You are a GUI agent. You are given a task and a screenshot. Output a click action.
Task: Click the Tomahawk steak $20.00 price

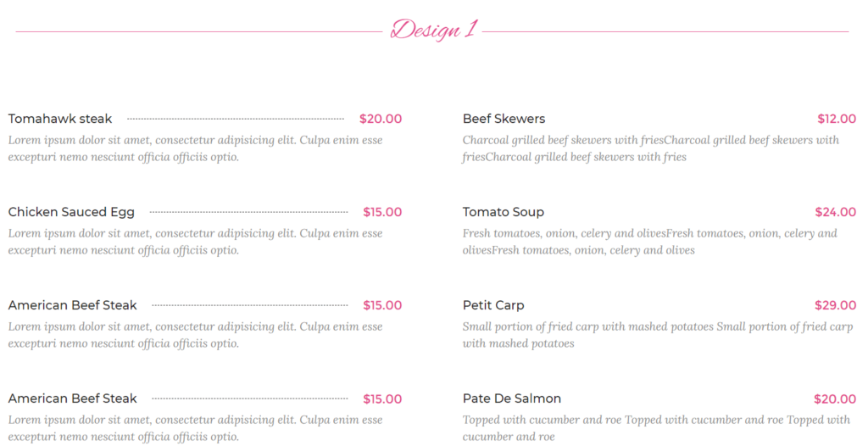click(x=381, y=119)
